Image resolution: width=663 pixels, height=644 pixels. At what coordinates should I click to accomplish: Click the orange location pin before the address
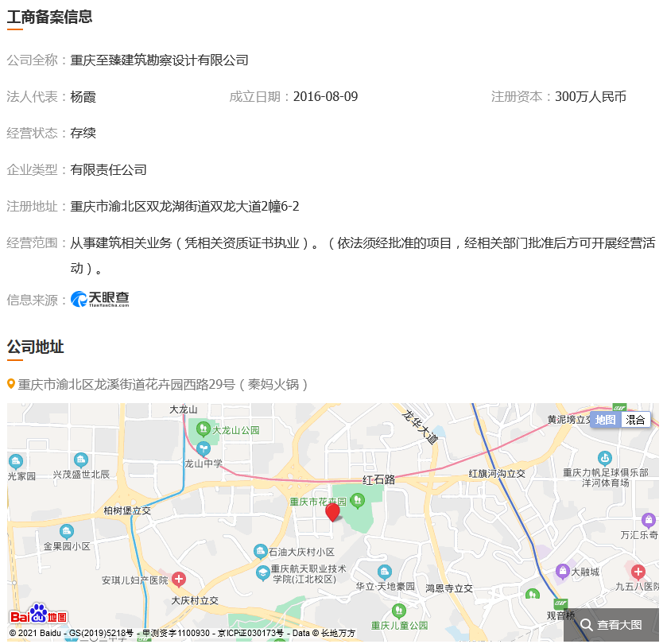(x=11, y=384)
